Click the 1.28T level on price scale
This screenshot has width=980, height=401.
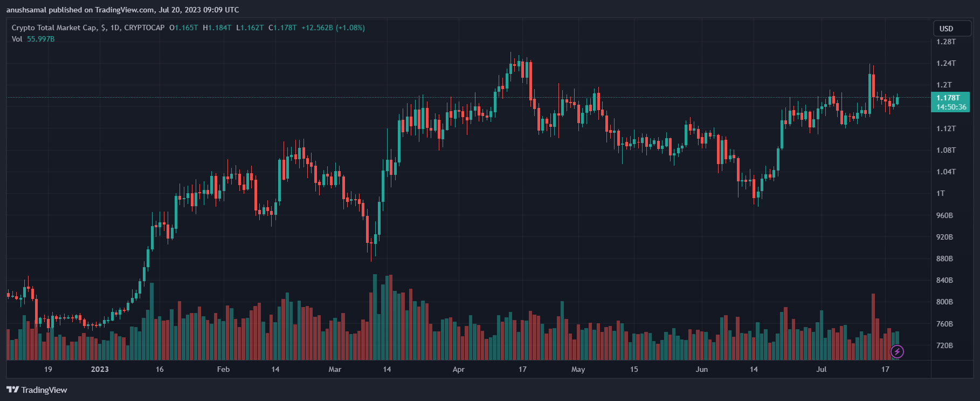click(946, 42)
